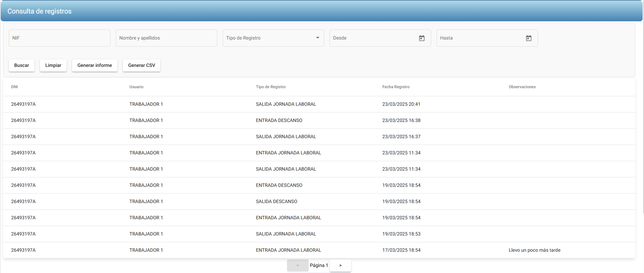The width and height of the screenshot is (644, 273).
Task: Click the Fecha Registro column header
Action: click(396, 87)
